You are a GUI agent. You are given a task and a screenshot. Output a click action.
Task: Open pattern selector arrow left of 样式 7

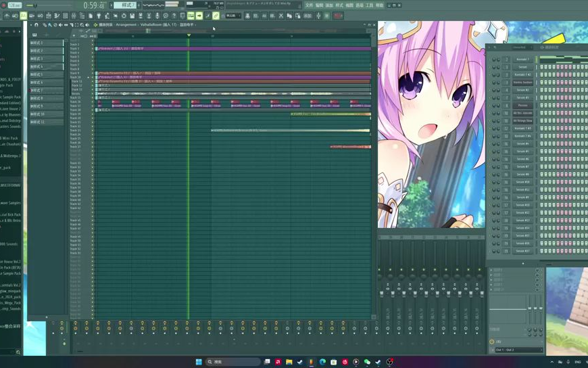[x=111, y=5]
